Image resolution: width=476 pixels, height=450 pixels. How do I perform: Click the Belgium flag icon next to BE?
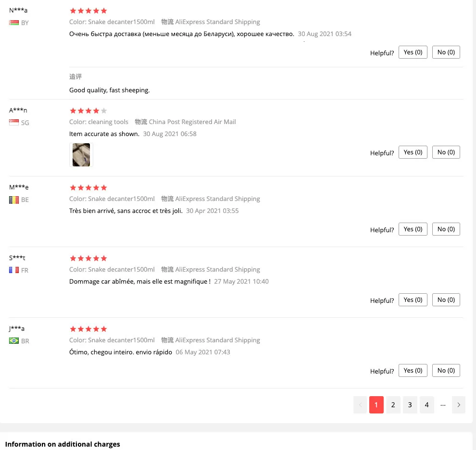(x=14, y=200)
